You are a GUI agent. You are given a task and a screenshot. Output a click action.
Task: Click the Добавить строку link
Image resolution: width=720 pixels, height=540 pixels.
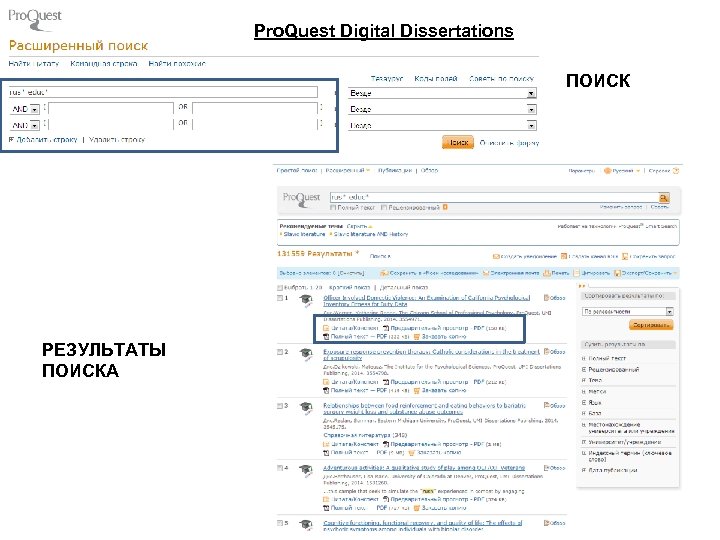(46, 140)
